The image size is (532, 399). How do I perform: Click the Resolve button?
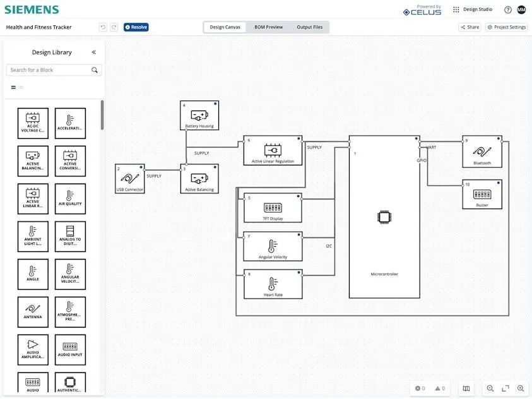136,27
